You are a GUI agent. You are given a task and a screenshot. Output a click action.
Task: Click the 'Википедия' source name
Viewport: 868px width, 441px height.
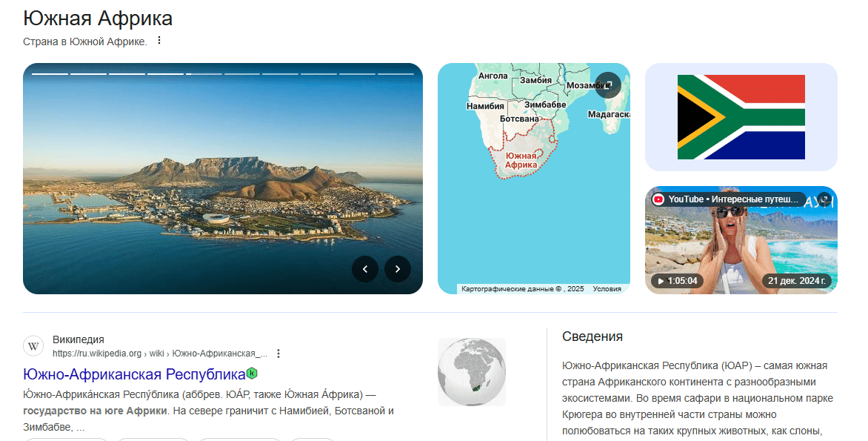[x=79, y=340]
